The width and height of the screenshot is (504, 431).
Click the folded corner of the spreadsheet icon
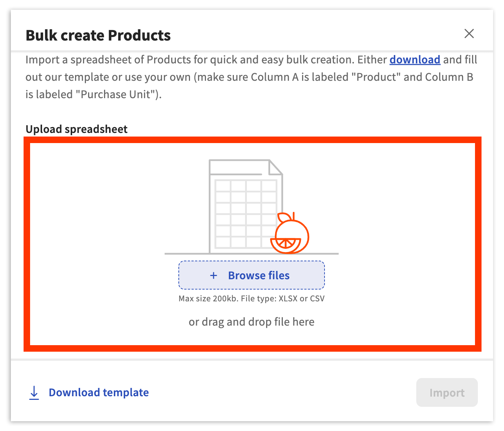tap(276, 167)
